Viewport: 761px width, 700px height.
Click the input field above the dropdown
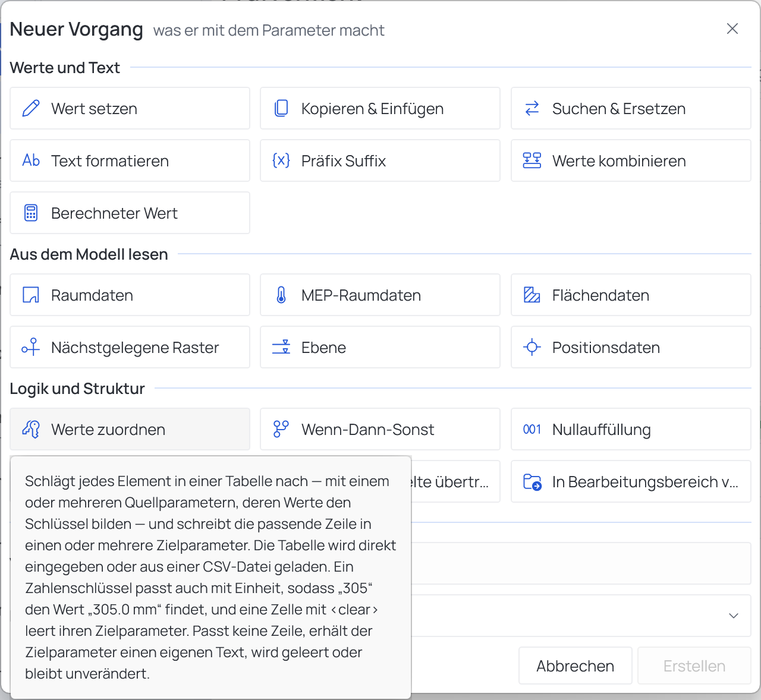pos(581,563)
